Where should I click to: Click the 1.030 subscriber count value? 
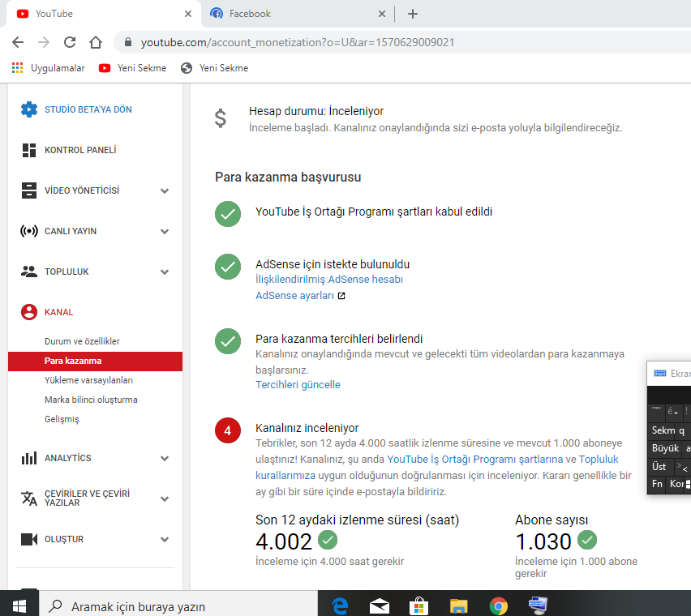[543, 541]
